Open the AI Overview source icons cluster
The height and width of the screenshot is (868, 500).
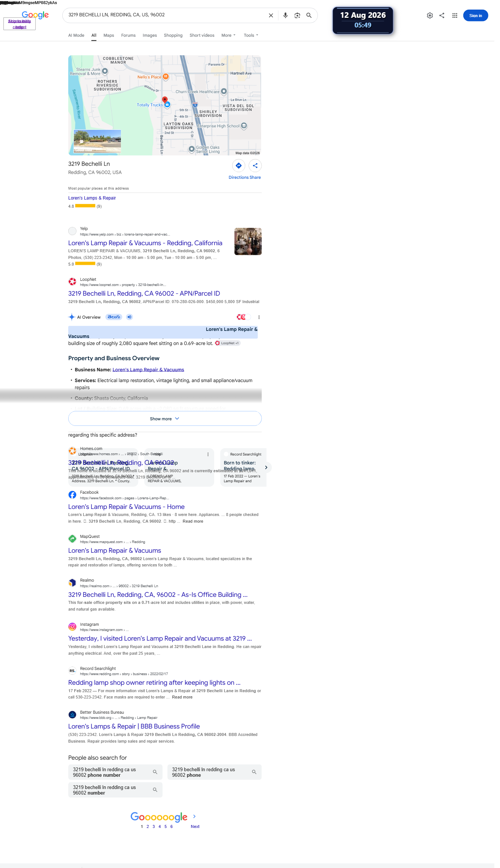(x=244, y=317)
